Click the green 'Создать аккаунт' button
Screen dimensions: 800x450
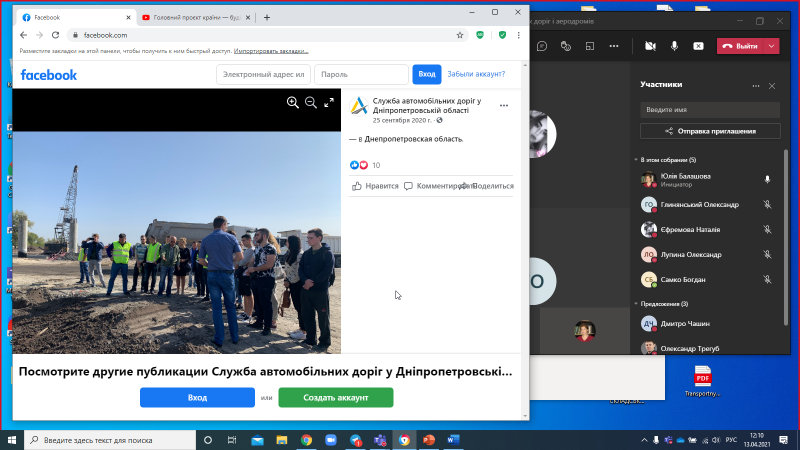(336, 397)
